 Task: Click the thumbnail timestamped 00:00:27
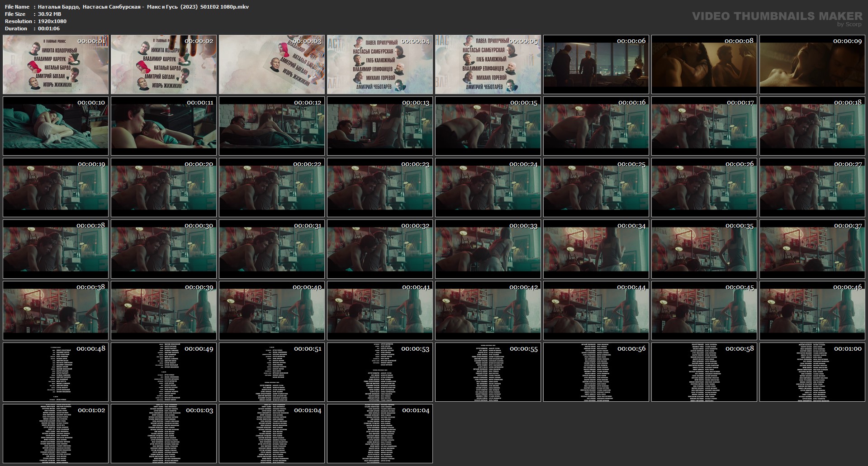point(812,188)
